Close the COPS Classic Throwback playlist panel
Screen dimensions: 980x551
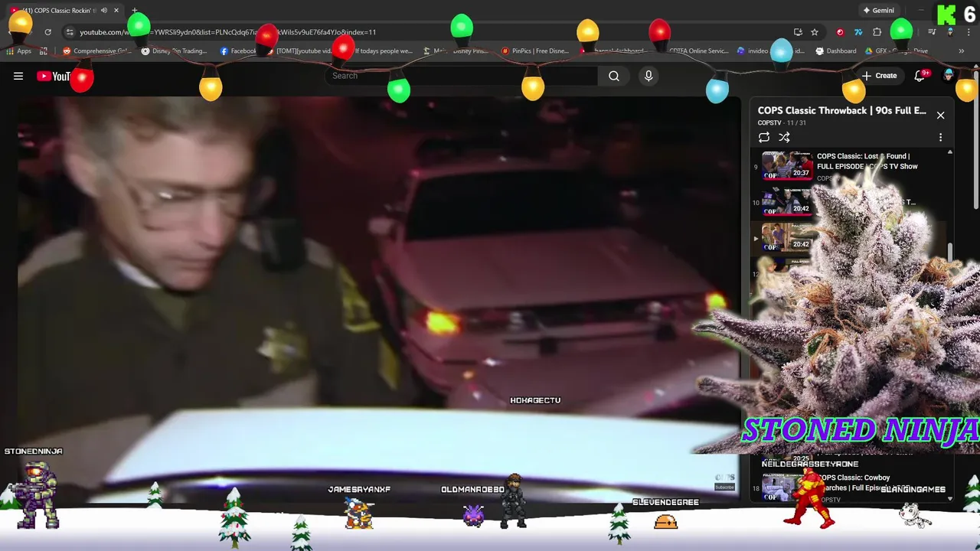(940, 116)
